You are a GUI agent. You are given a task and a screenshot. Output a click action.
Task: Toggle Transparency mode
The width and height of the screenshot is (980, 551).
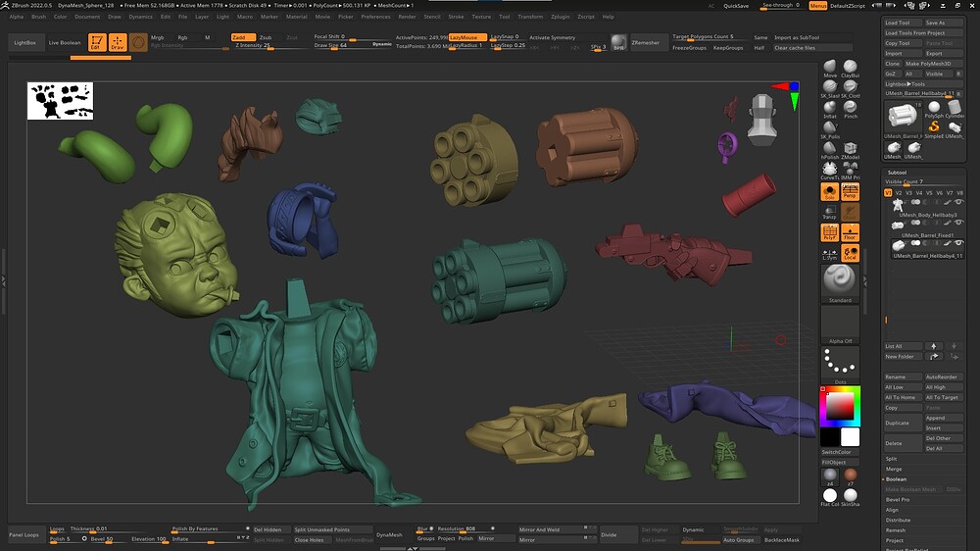pos(829,212)
